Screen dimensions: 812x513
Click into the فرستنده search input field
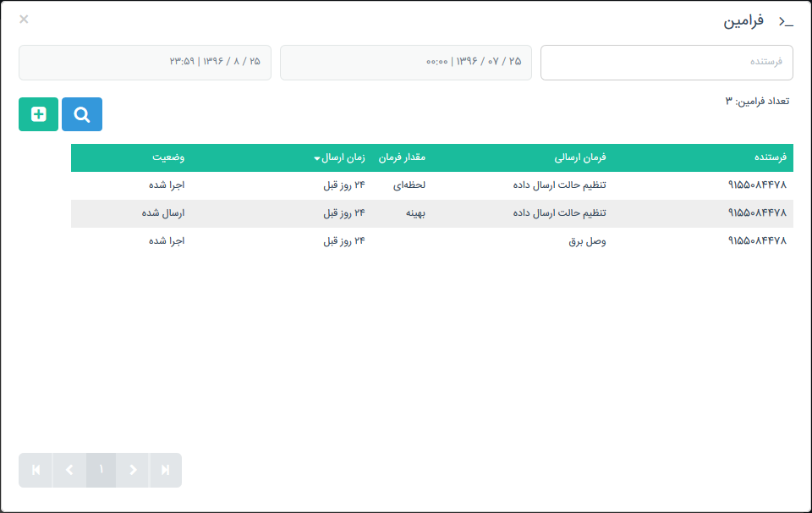(667, 63)
